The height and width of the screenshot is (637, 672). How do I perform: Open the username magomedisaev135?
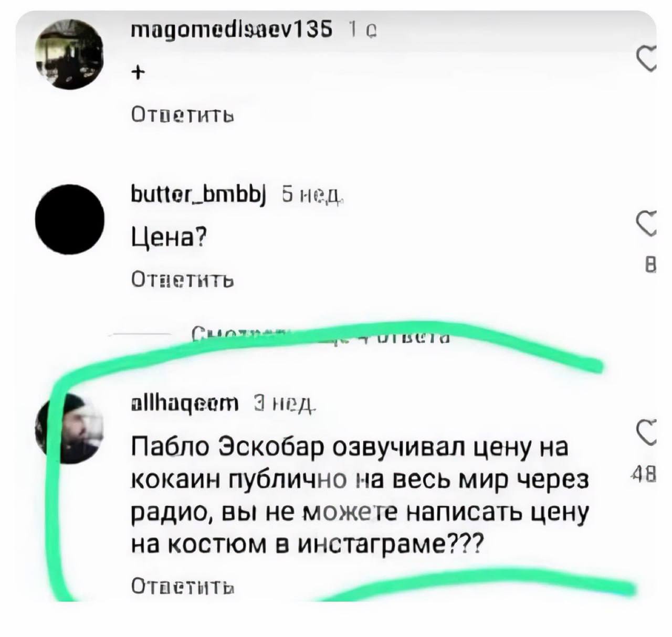click(x=232, y=32)
